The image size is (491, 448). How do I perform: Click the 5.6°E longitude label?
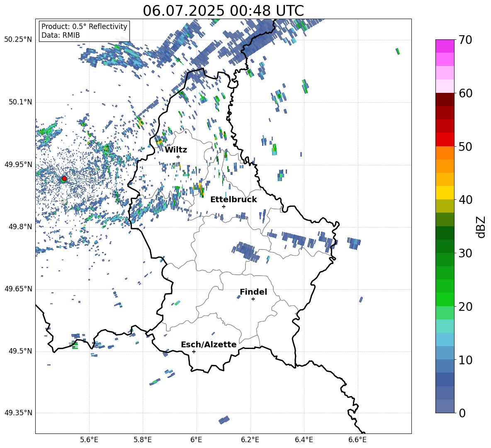[89, 440]
